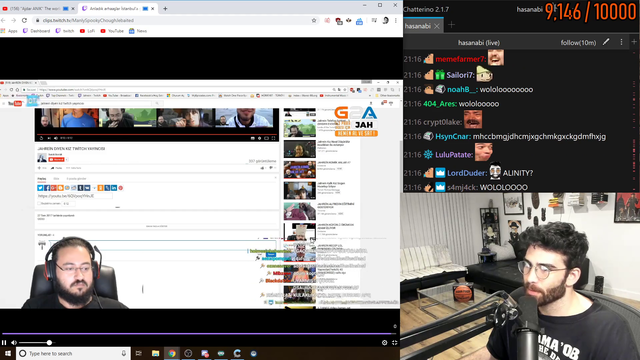Click the blue robot extension icon
Image resolution: width=640 pixels, height=360 pixels.
coord(359,21)
